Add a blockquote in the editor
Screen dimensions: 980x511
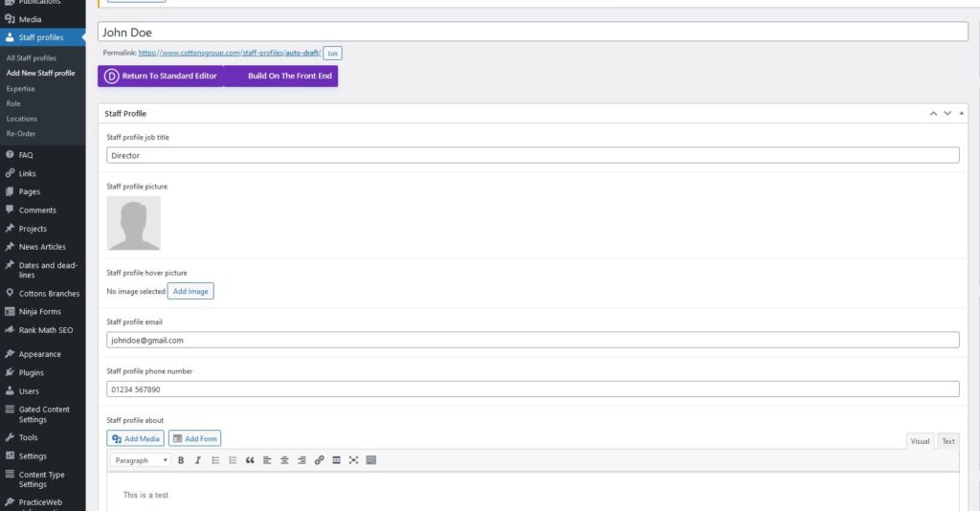click(250, 460)
